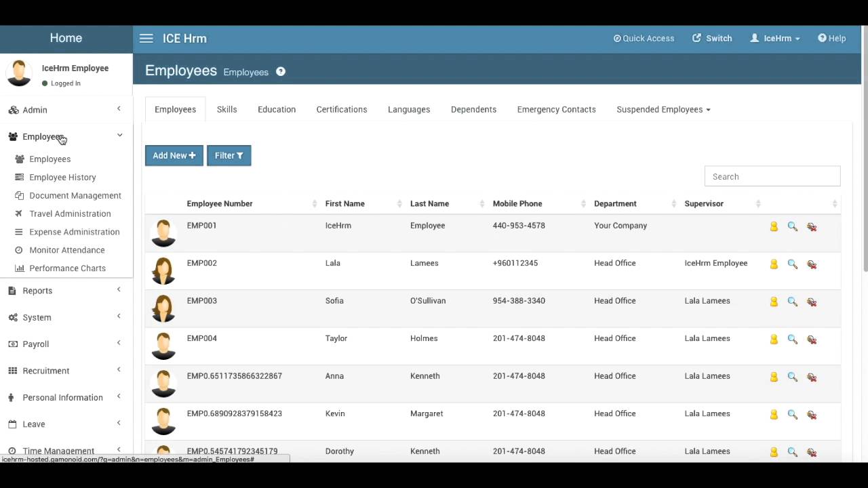Screen dimensions: 868x488
Task: Delete icon for EMP002 Lala row
Action: (x=812, y=264)
